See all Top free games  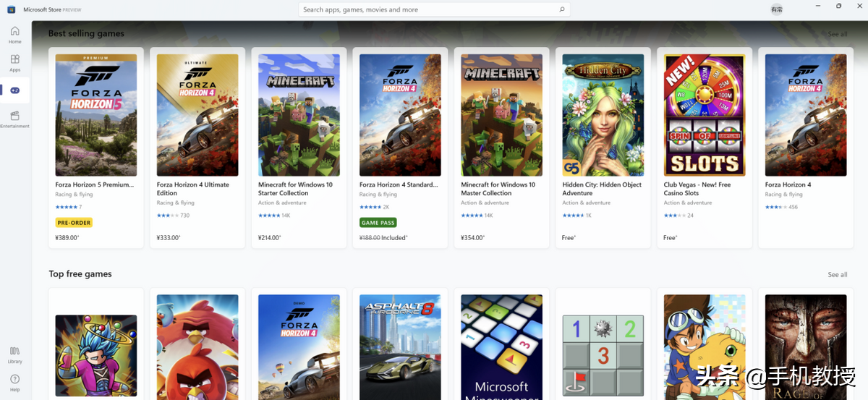coord(837,275)
